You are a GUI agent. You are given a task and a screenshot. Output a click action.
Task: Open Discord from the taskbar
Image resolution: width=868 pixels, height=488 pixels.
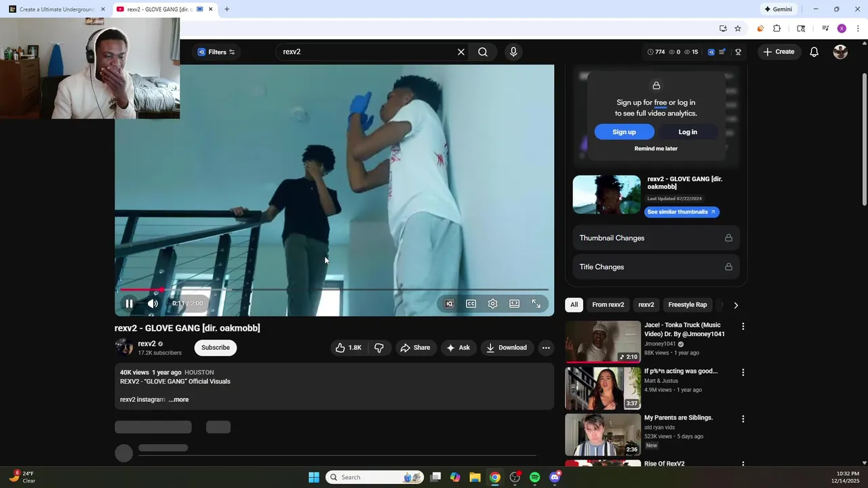point(555,477)
